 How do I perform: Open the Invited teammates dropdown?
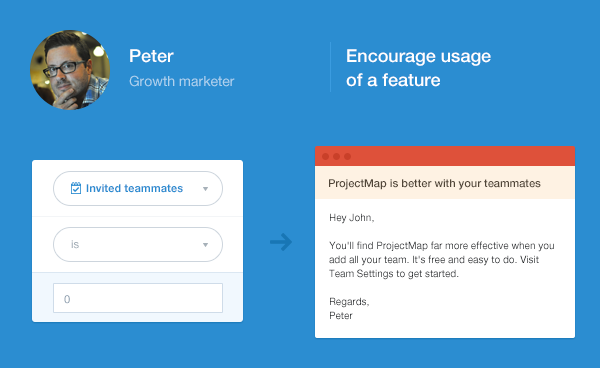pyautogui.click(x=138, y=188)
